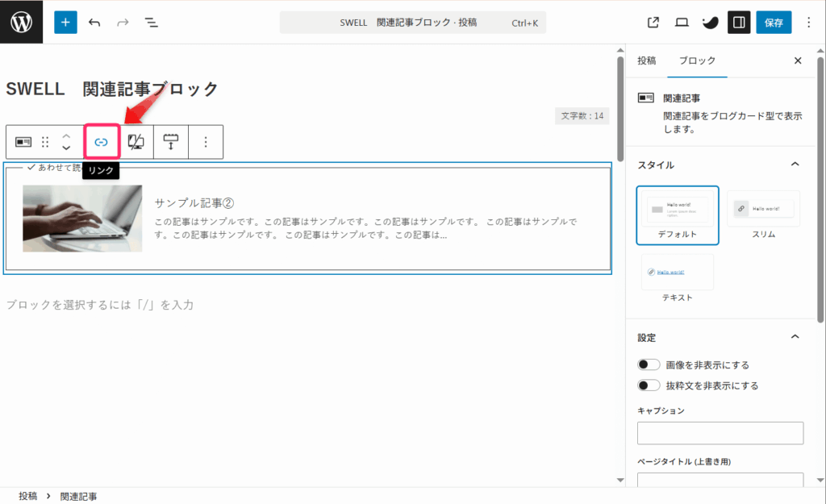Toggle the settings sidebar panel
Screen dimensions: 826x504
[739, 22]
